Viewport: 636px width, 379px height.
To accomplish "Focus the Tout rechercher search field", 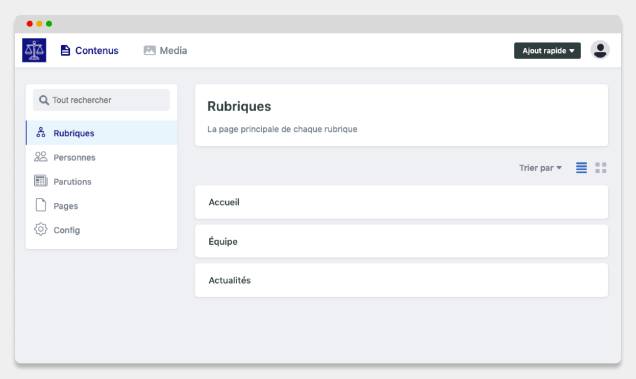I will click(101, 100).
